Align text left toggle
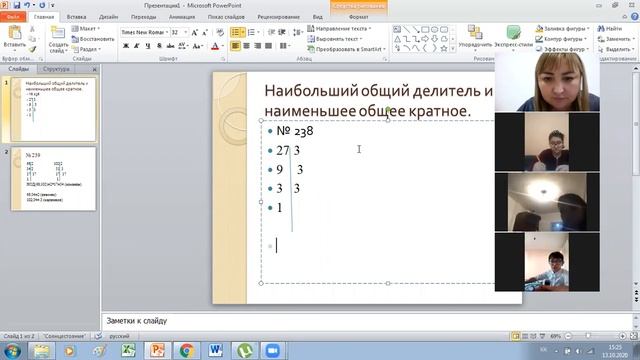Screen dimensions: 640x360 pyautogui.click(x=236, y=46)
